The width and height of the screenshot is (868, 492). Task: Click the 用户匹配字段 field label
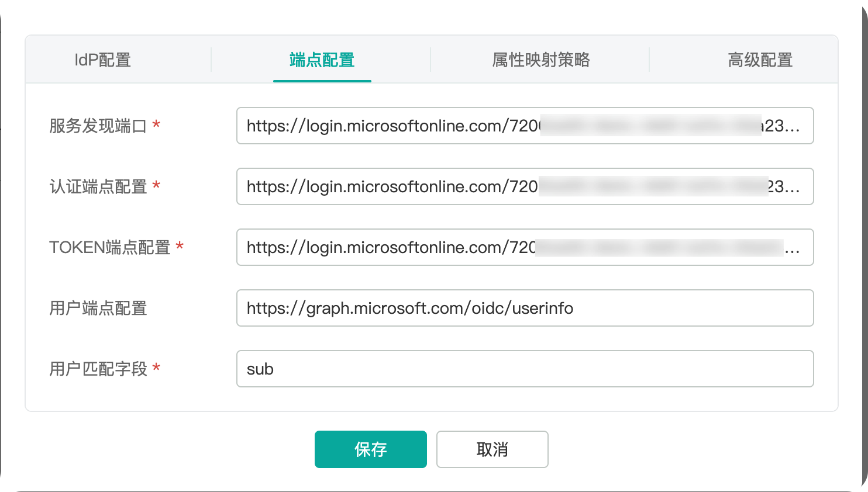coord(97,369)
